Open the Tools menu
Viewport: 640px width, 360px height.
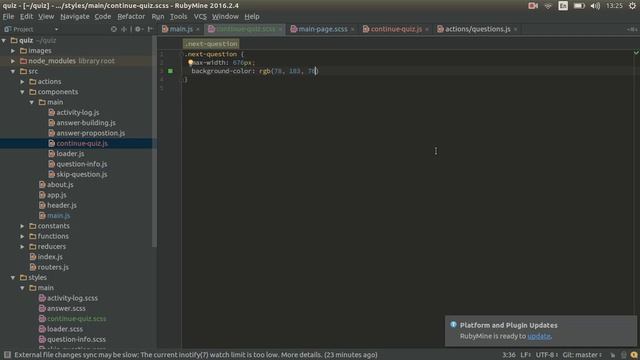click(178, 17)
